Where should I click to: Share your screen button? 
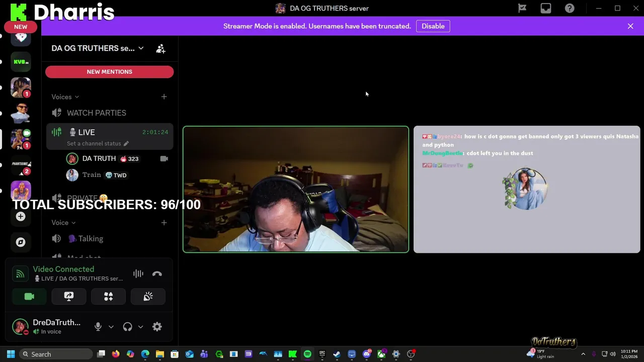[69, 296]
